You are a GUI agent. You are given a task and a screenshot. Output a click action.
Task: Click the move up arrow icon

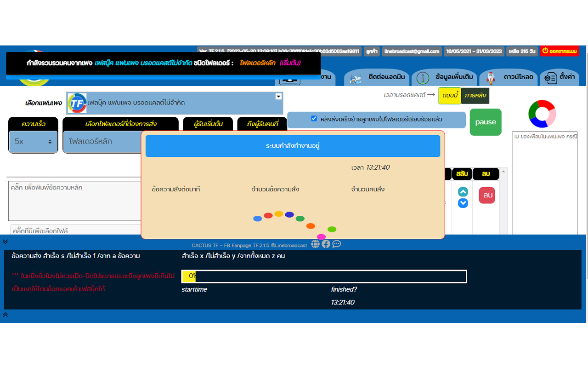(x=463, y=192)
